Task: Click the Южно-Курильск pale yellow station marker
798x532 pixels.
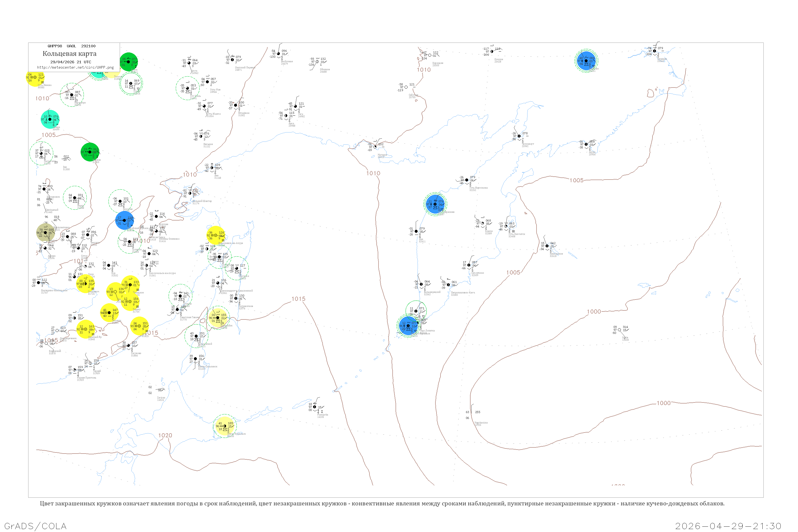Action: click(225, 426)
